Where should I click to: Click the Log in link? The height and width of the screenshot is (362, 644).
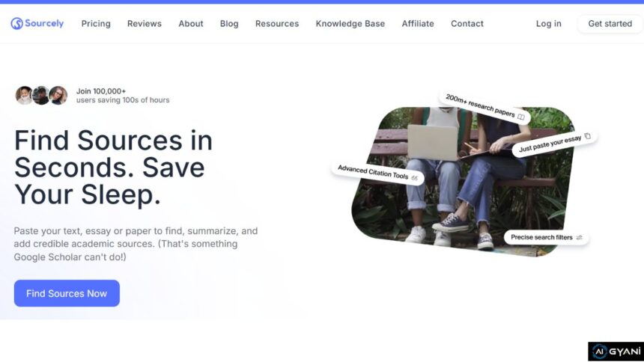pyautogui.click(x=549, y=24)
